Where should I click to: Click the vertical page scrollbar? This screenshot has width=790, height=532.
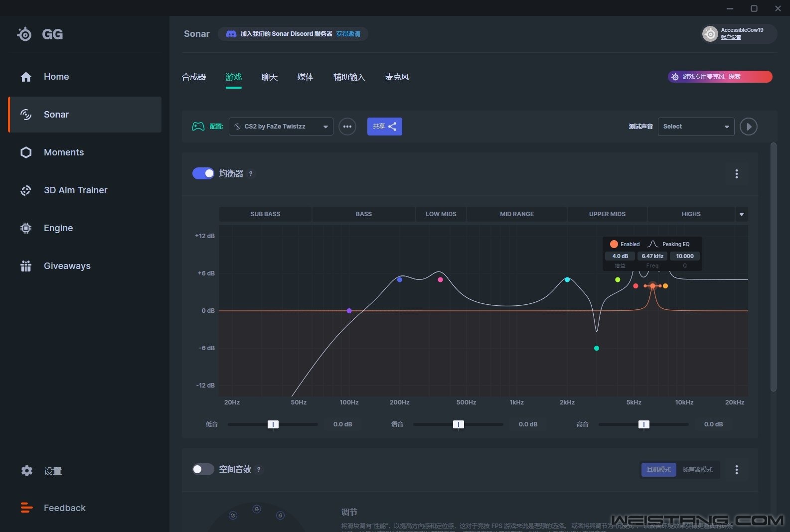pos(774,267)
